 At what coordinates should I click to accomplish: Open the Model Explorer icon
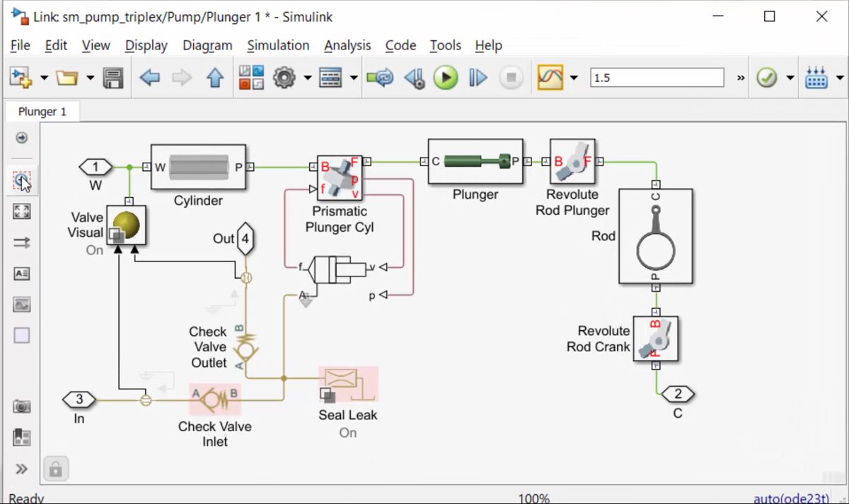click(331, 78)
